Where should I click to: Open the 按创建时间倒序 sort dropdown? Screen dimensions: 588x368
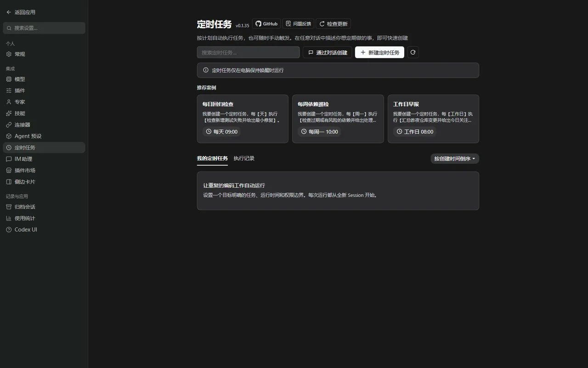(455, 159)
